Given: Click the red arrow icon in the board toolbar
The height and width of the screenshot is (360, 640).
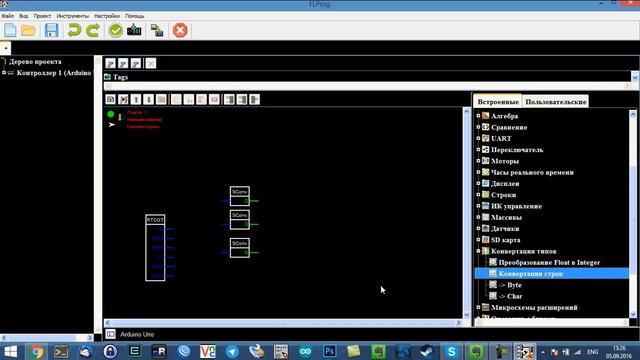Looking at the screenshot, I should pyautogui.click(x=123, y=99).
